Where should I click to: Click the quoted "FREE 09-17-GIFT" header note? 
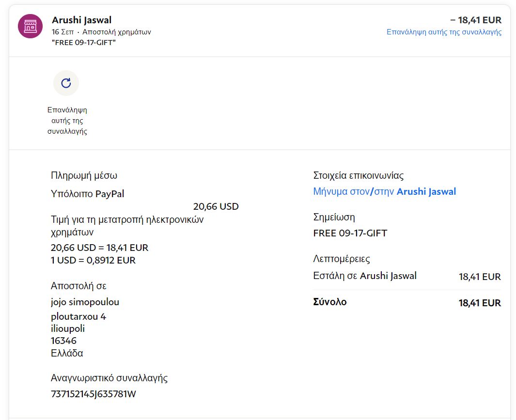click(84, 42)
